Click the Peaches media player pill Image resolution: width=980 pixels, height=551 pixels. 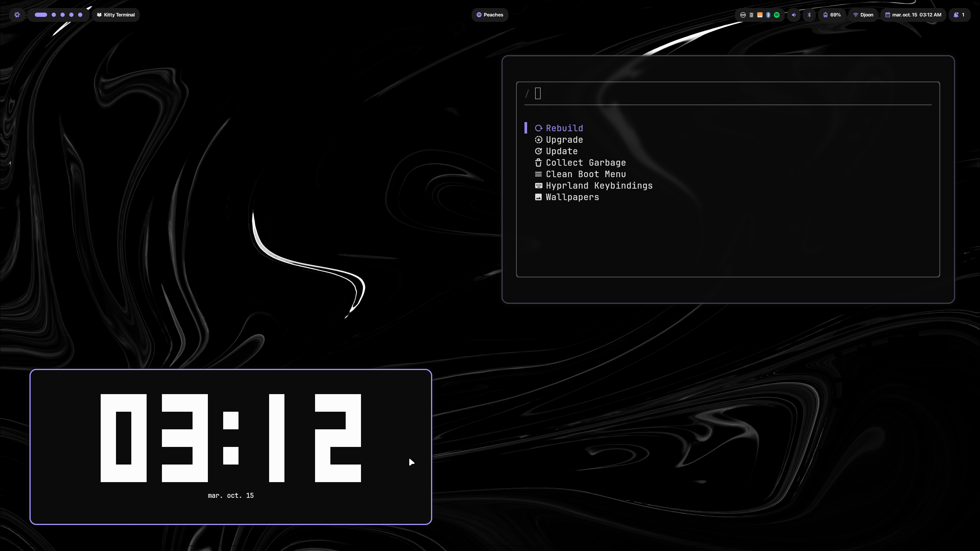coord(490,15)
